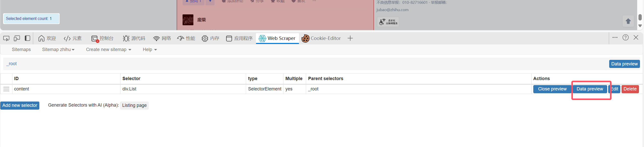Open the Help dropdown menu
Viewport: 644px width, 147px height.
pyautogui.click(x=150, y=50)
